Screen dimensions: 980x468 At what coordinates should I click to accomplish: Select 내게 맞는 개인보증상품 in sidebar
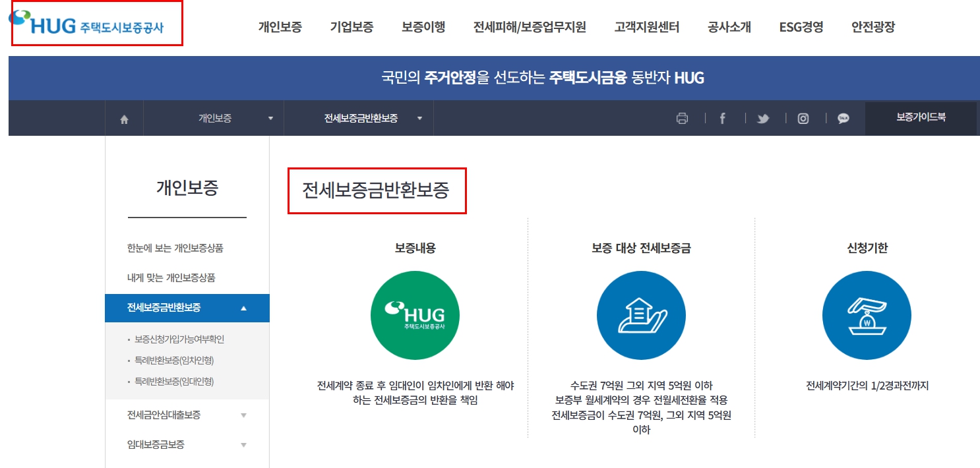[171, 278]
